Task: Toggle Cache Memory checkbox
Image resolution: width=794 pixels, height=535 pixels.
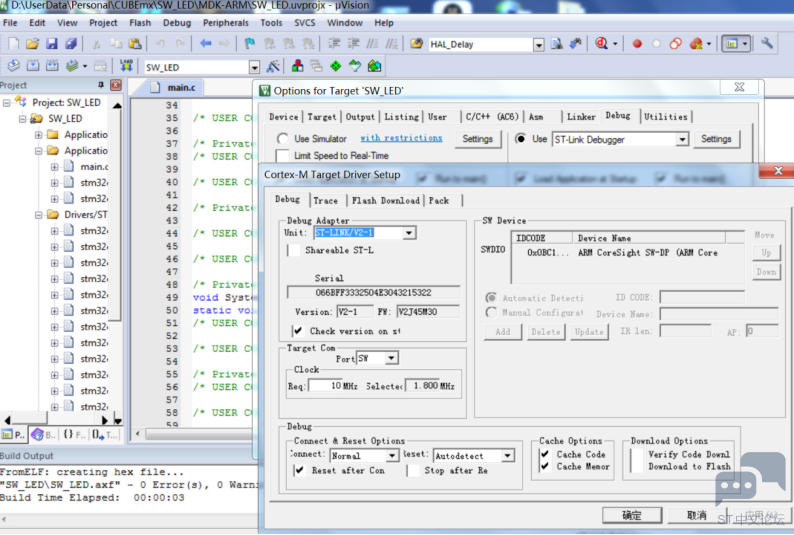Action: click(x=545, y=466)
